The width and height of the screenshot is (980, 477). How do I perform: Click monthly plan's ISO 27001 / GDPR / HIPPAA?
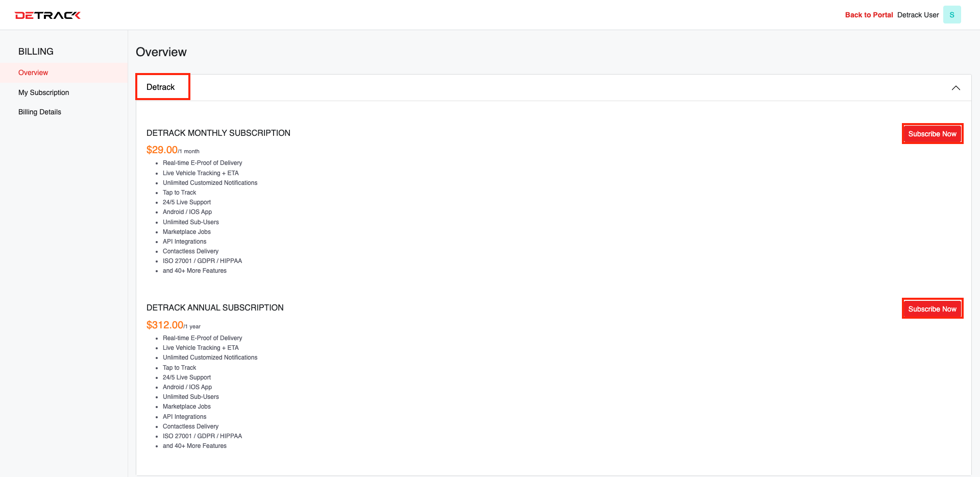(x=202, y=261)
